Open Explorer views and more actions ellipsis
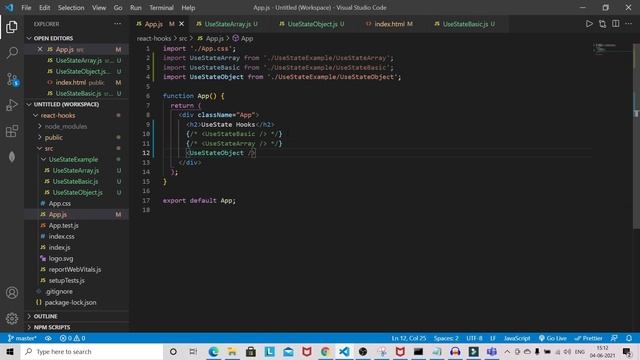The height and width of the screenshot is (360, 640). 118,24
